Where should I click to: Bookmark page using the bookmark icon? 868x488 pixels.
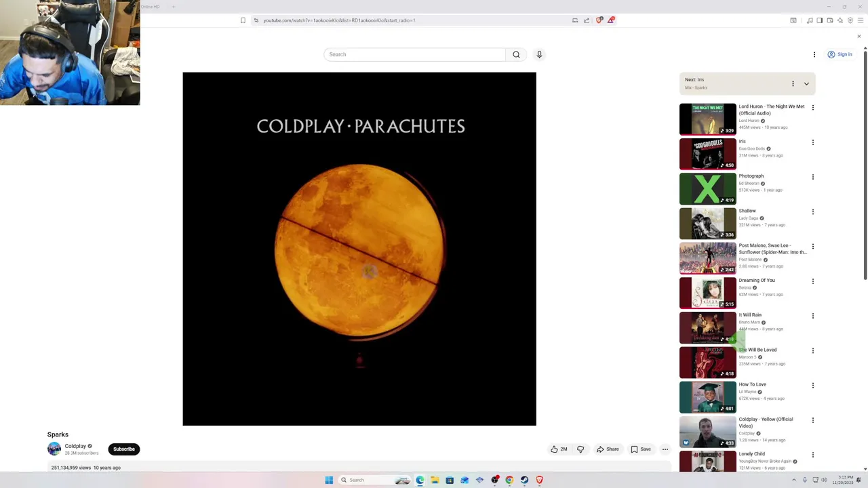243,20
